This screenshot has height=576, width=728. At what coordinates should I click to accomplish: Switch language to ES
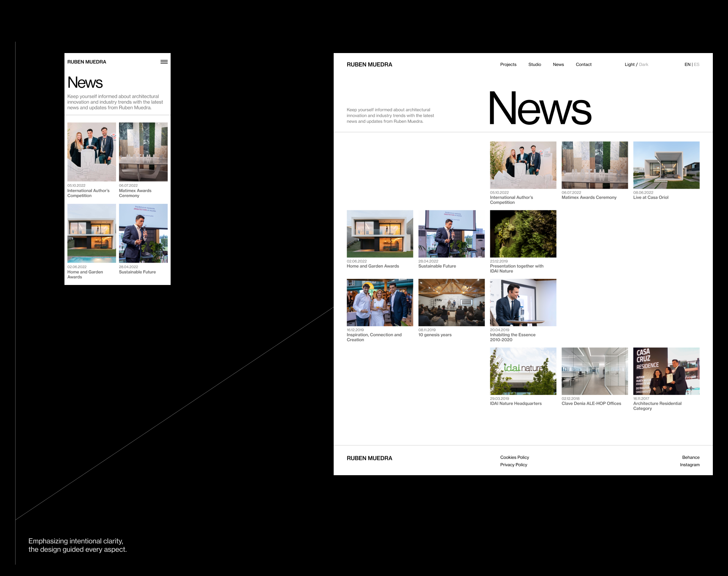697,64
